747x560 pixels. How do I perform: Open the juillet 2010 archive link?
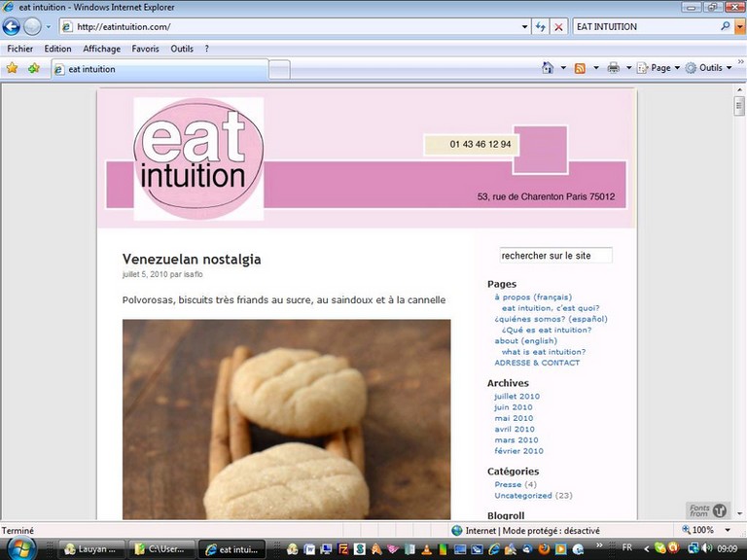(516, 397)
